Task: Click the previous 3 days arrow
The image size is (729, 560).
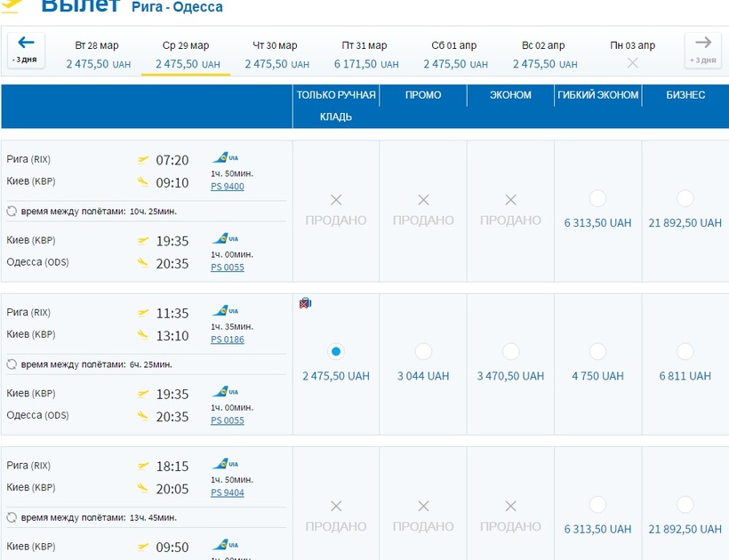Action: point(26,49)
